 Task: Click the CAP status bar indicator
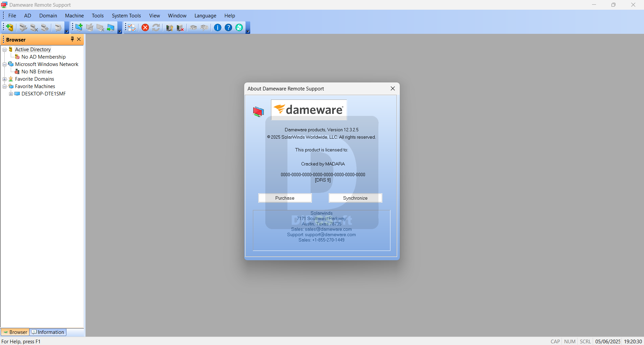(555, 341)
